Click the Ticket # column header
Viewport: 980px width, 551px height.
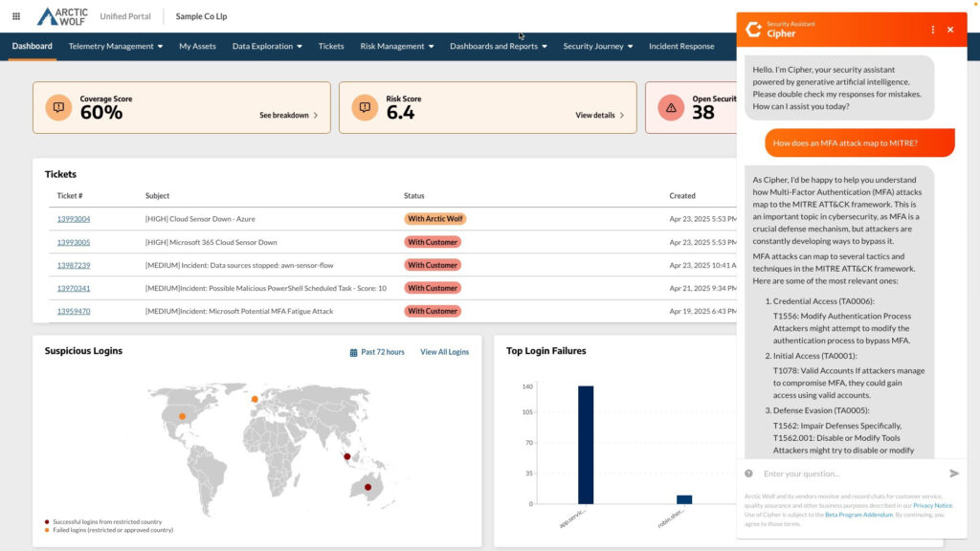click(x=70, y=196)
